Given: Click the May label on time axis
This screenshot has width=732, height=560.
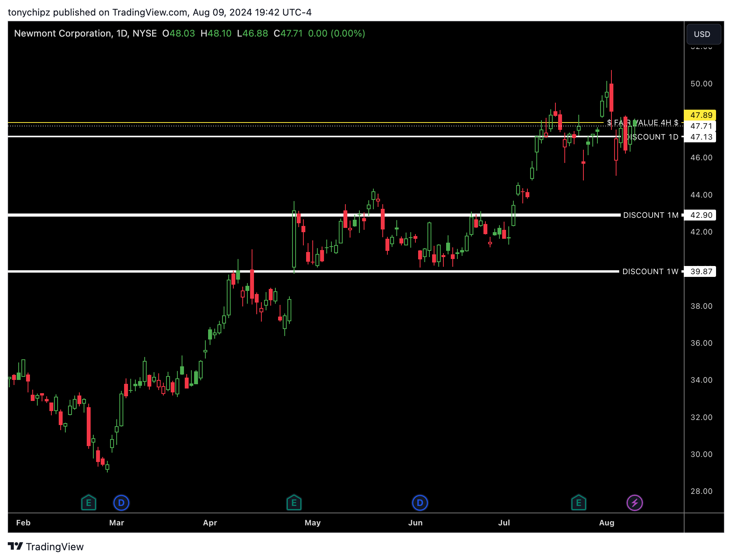Looking at the screenshot, I should (x=313, y=523).
